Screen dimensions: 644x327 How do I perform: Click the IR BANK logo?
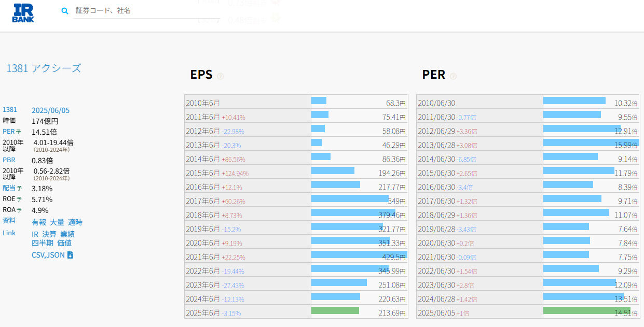click(x=23, y=13)
